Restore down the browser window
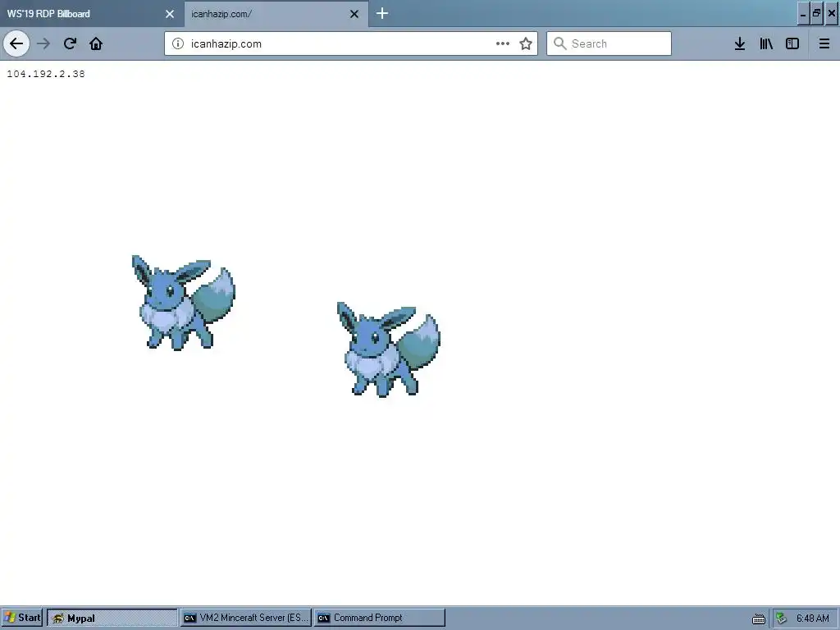The image size is (840, 630). pyautogui.click(x=817, y=14)
